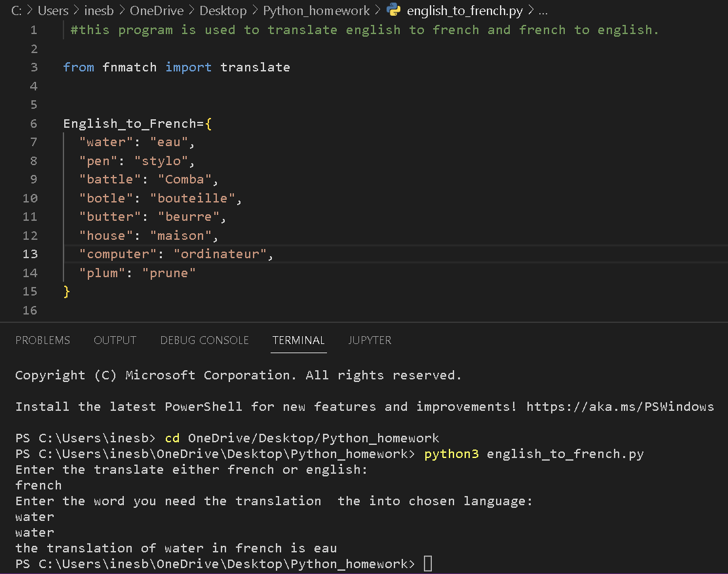The height and width of the screenshot is (574, 728).
Task: Click the terminal prompt input cursor
Action: click(427, 564)
